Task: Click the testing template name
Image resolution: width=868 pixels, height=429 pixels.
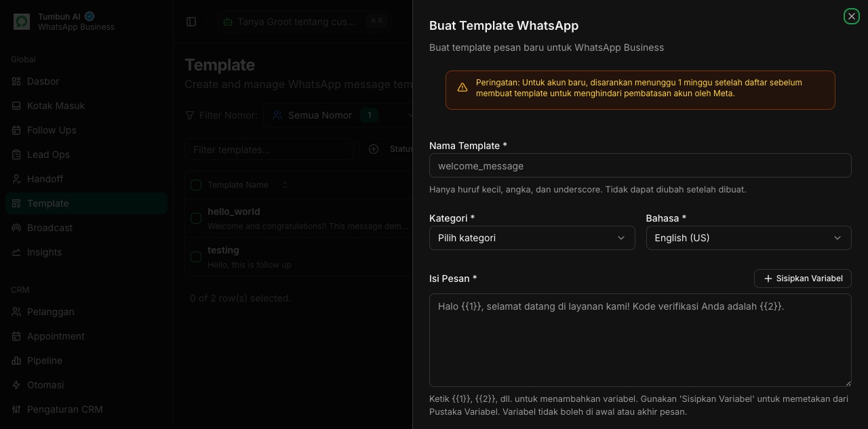Action: [x=223, y=250]
